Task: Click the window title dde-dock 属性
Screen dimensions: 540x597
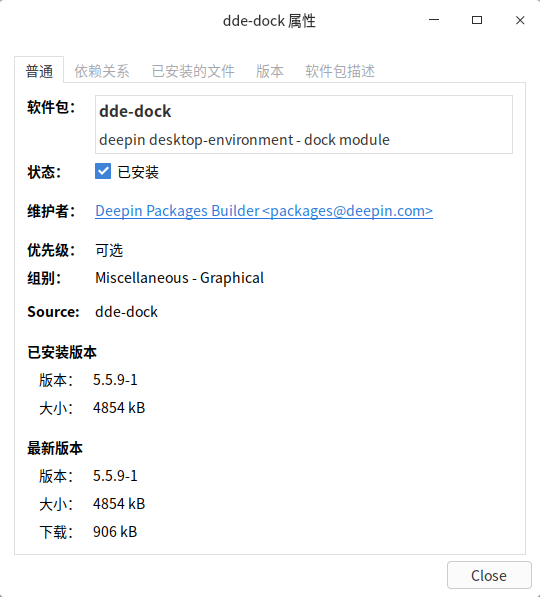Action: pyautogui.click(x=269, y=21)
